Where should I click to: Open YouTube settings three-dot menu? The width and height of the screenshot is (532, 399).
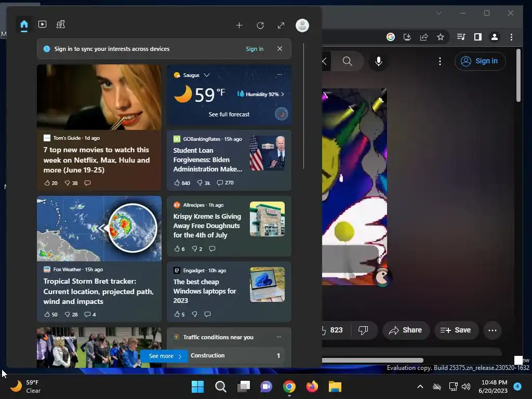[440, 61]
